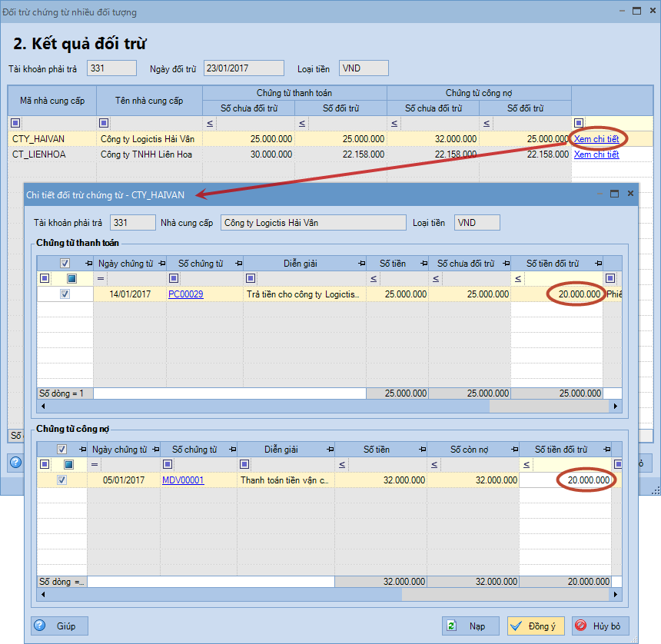The width and height of the screenshot is (661, 644).
Task: Open the MDV00001 voucher link
Action: 183,480
